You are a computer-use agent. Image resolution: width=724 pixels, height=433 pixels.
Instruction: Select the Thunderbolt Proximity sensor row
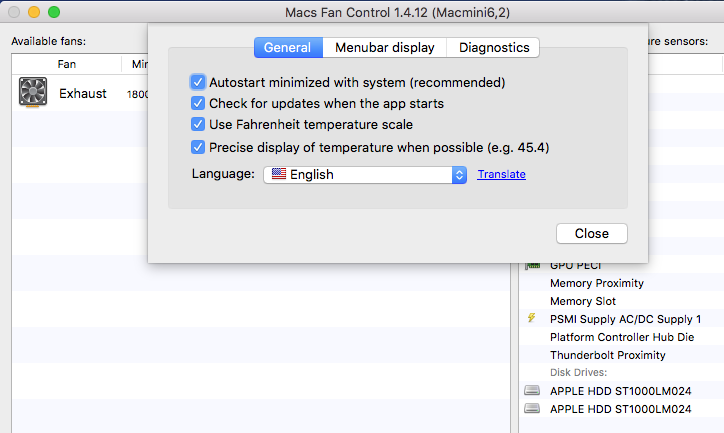(607, 355)
